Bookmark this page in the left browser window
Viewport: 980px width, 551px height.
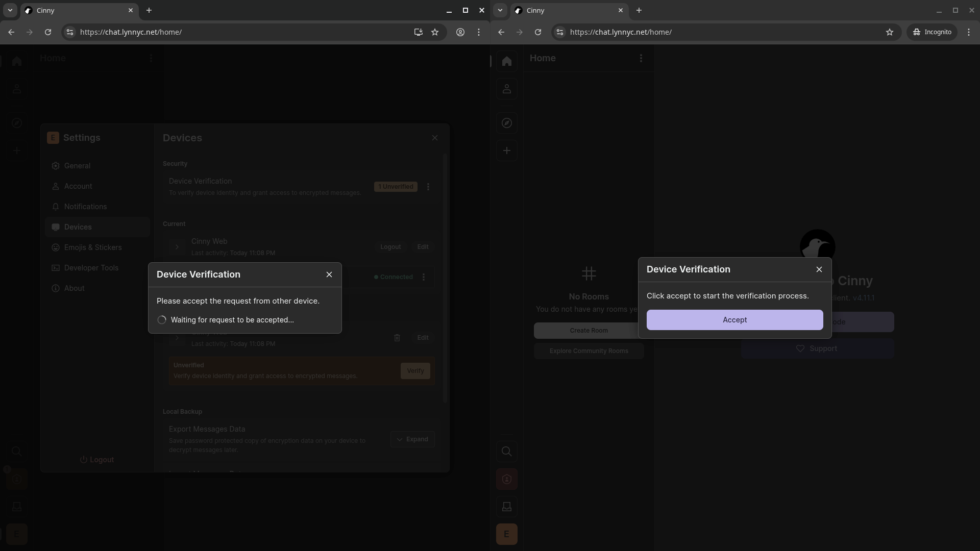[435, 32]
